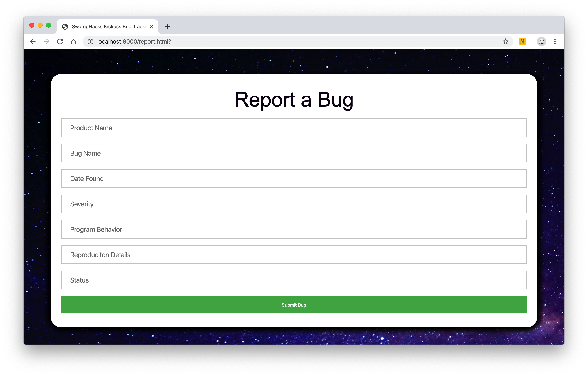Select the Severity text box
This screenshot has width=588, height=376.
click(x=294, y=204)
